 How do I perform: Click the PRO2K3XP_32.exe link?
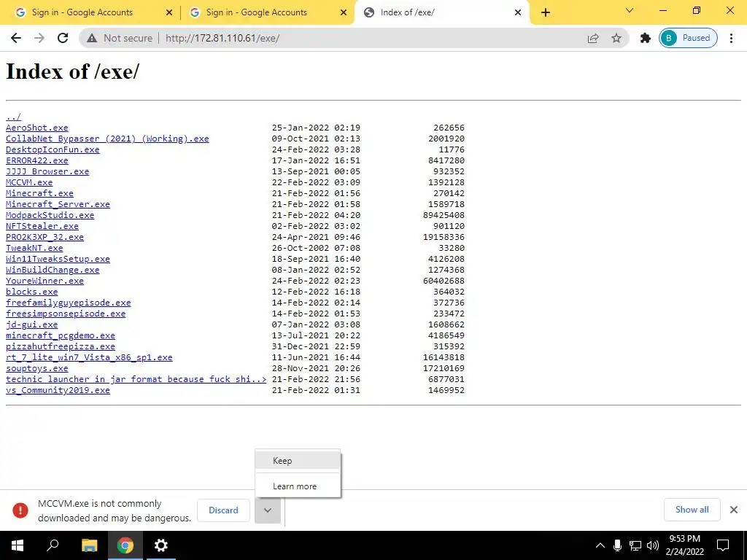(x=44, y=237)
